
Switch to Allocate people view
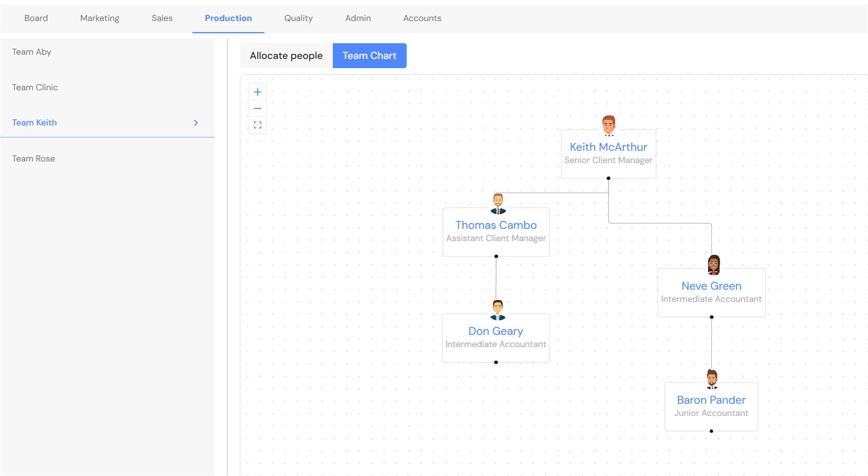point(286,56)
